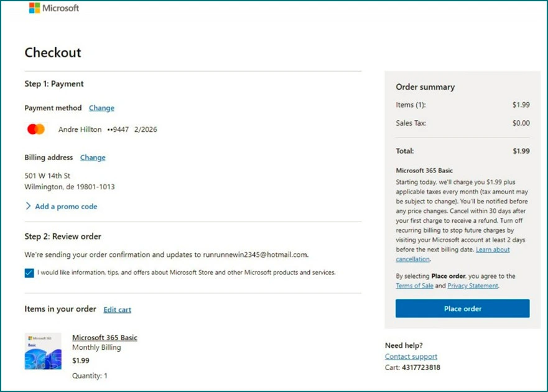548x392 pixels.
Task: Click the $0.00 sales tax amount
Action: (521, 123)
